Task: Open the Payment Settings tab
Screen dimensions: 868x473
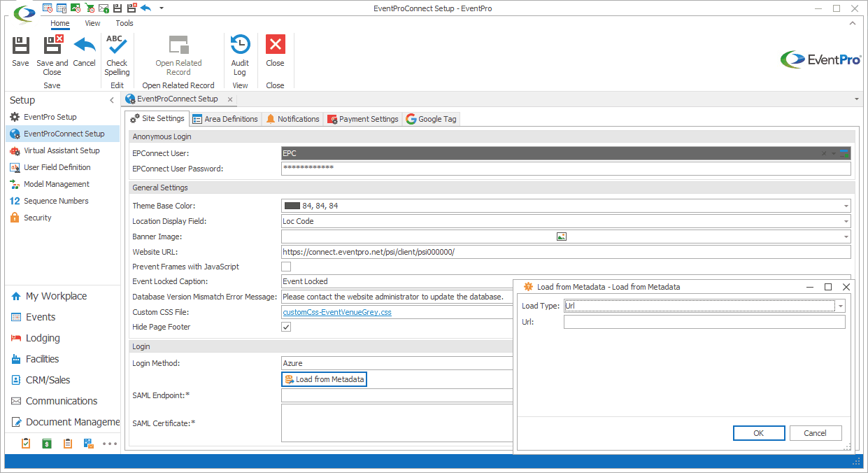Action: pyautogui.click(x=363, y=119)
